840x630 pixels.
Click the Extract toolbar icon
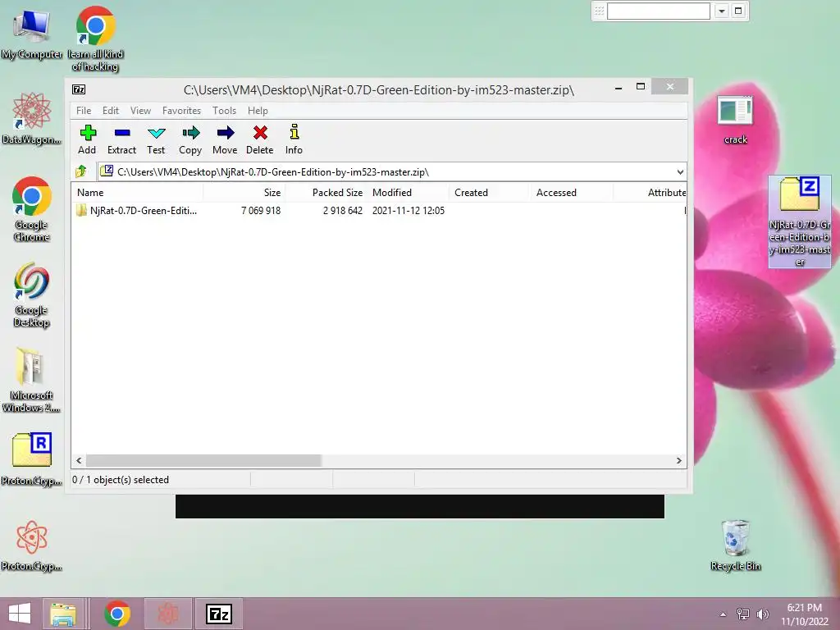point(121,139)
